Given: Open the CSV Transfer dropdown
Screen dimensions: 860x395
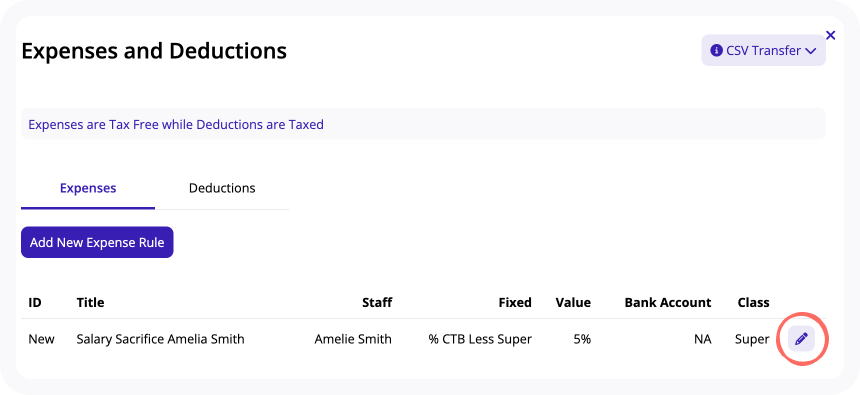Looking at the screenshot, I should tap(763, 50).
